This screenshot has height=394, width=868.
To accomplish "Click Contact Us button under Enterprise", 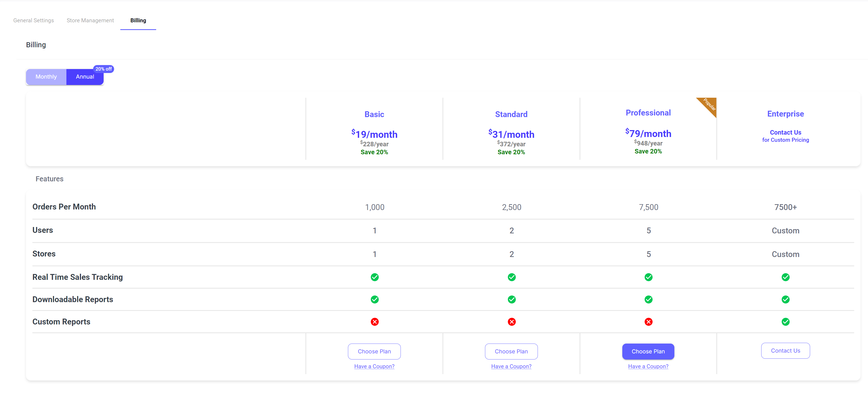I will coord(785,350).
